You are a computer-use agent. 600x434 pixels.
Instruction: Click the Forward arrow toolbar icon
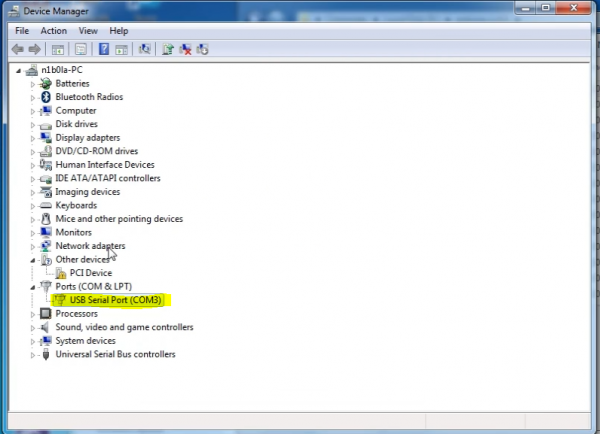[x=34, y=49]
